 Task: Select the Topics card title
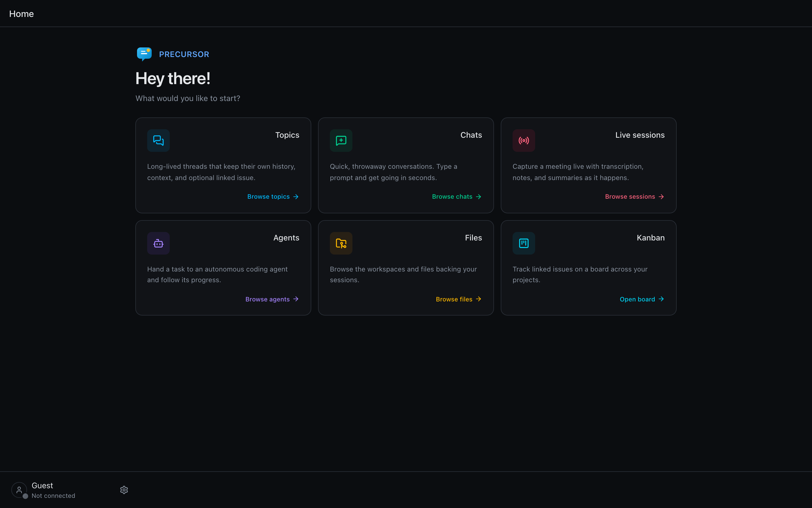point(287,135)
